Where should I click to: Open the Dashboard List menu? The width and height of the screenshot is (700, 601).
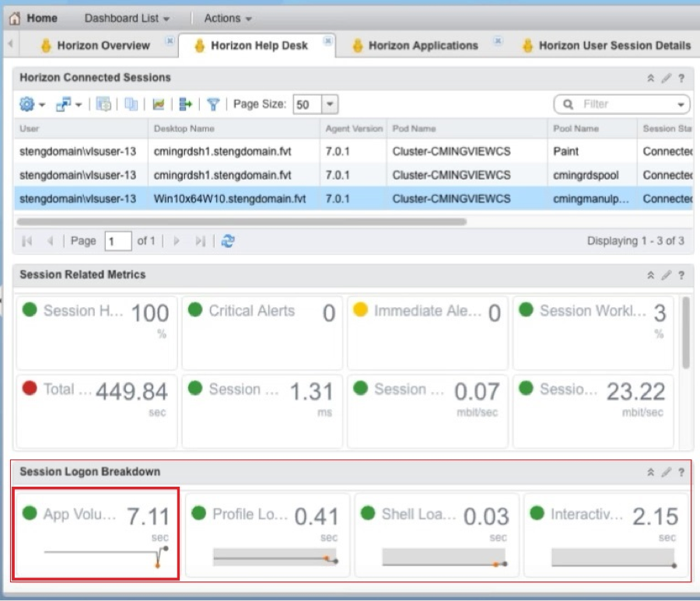(x=128, y=19)
